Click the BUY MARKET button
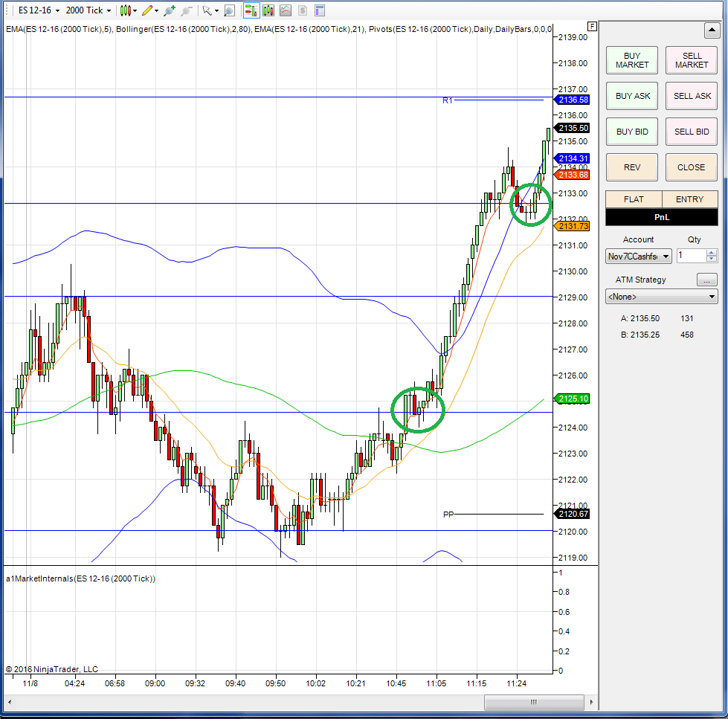Viewport: 728px width, 719px height. click(632, 60)
